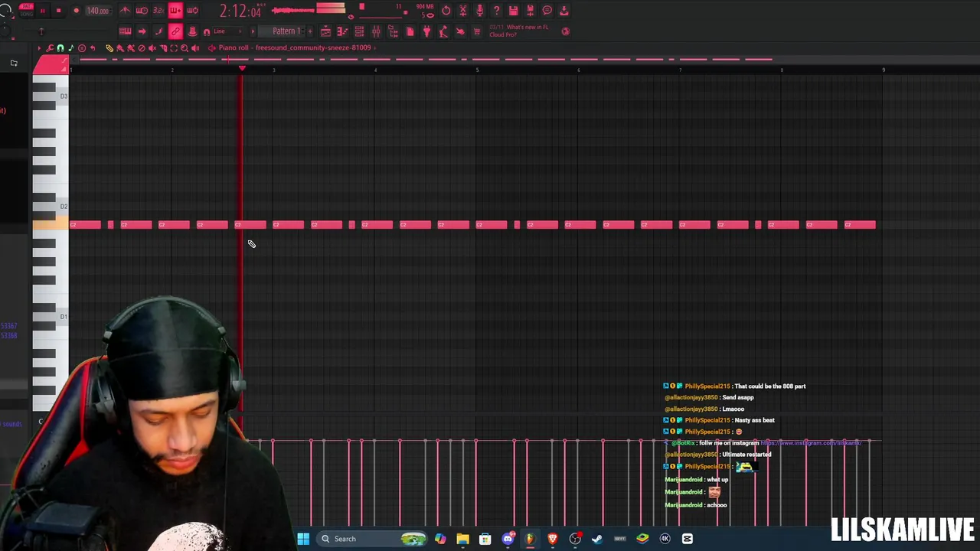Image resolution: width=980 pixels, height=551 pixels.
Task: Open help with the question mark icon
Action: tap(496, 10)
